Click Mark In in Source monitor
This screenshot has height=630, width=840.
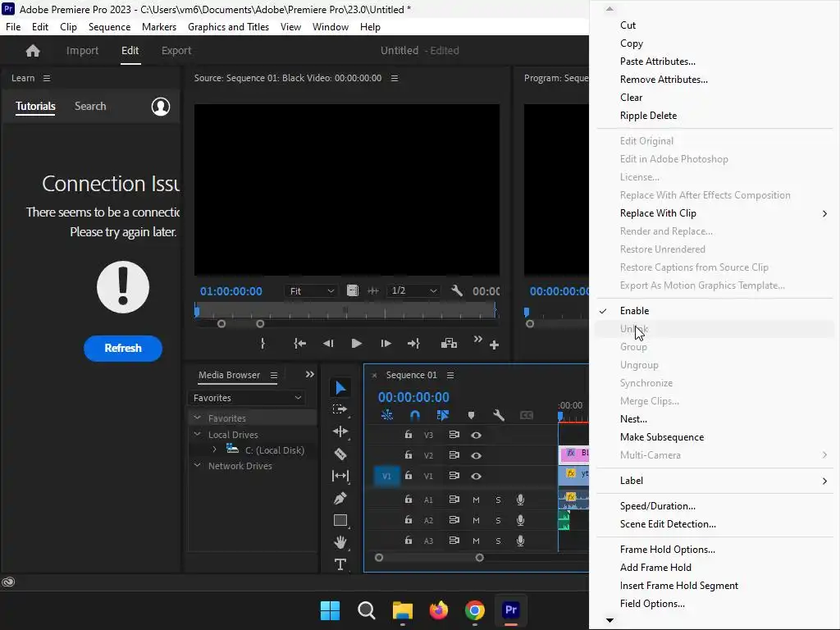pos(262,344)
